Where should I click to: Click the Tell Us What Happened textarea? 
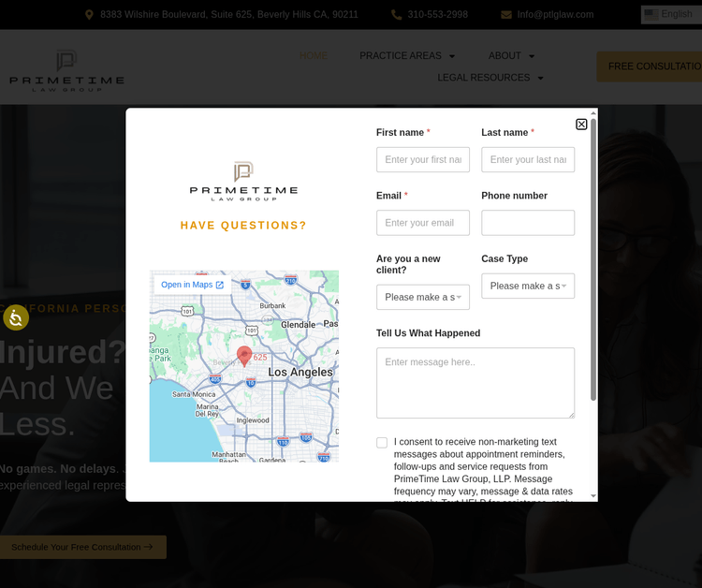475,383
